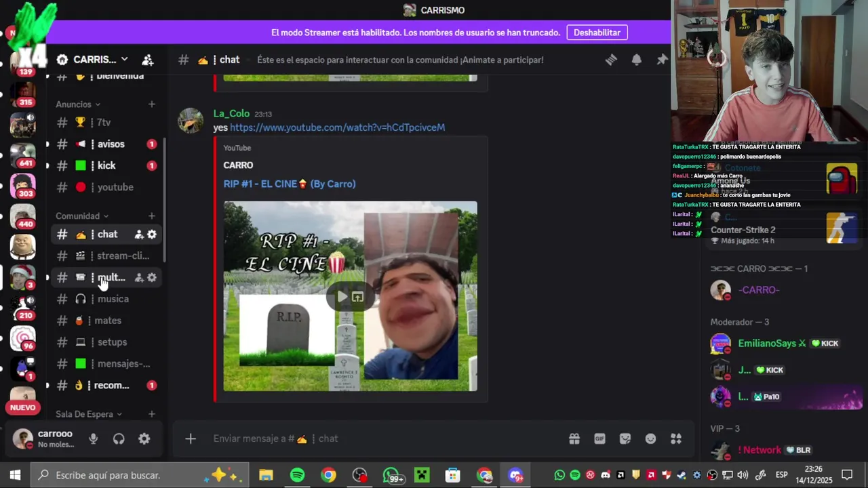Image resolution: width=868 pixels, height=488 pixels.
Task: Open the threads icon in channel header
Action: [x=611, y=60]
